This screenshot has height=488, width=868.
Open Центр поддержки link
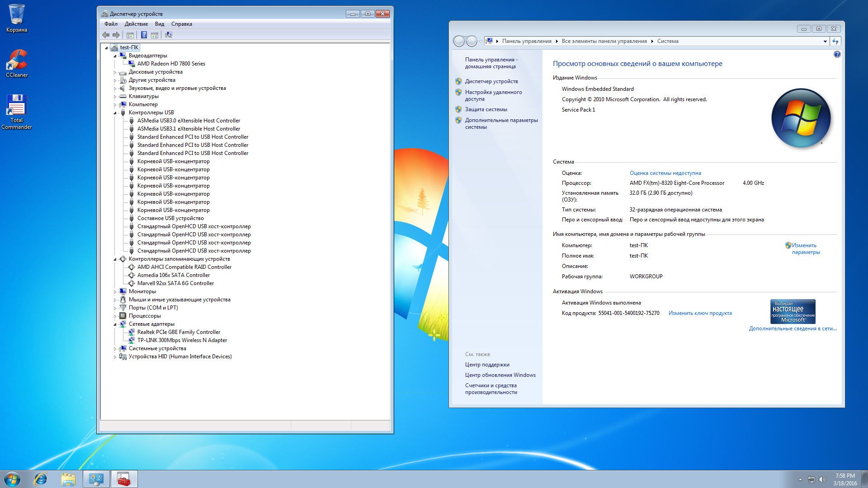(x=487, y=365)
